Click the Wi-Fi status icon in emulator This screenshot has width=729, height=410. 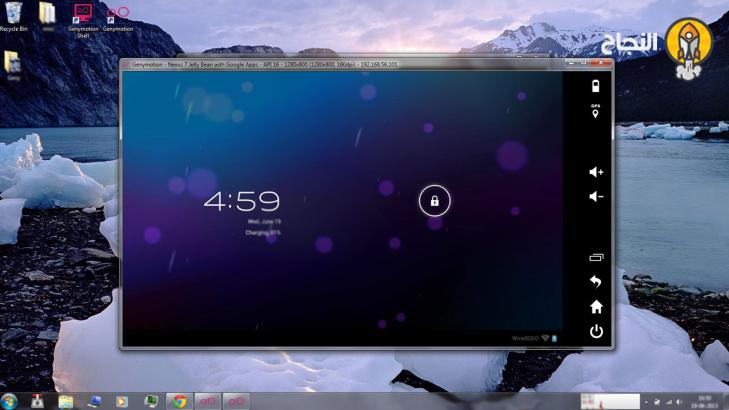[x=545, y=340]
